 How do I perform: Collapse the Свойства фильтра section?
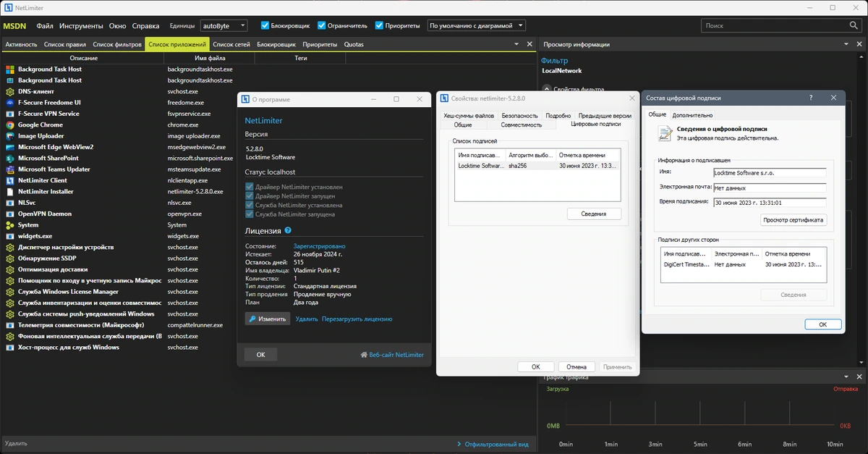click(547, 90)
